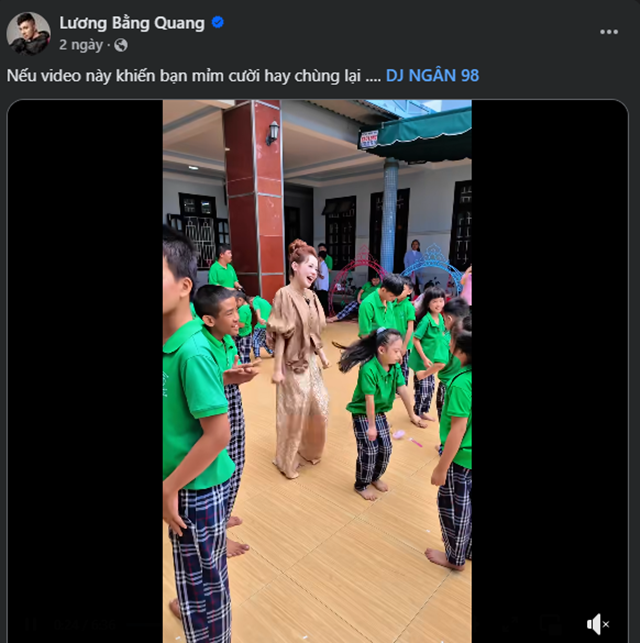Click the black bar right of the video
The height and width of the screenshot is (643, 640).
click(x=549, y=370)
